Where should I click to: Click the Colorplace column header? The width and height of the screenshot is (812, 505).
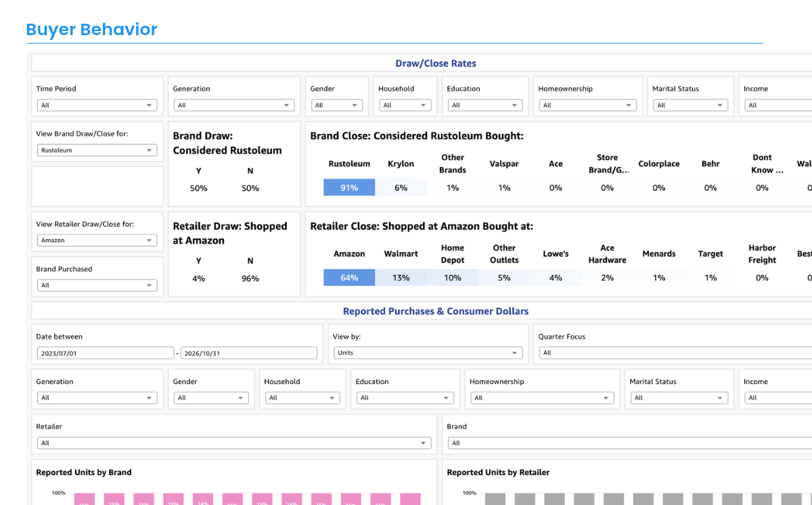click(x=659, y=164)
